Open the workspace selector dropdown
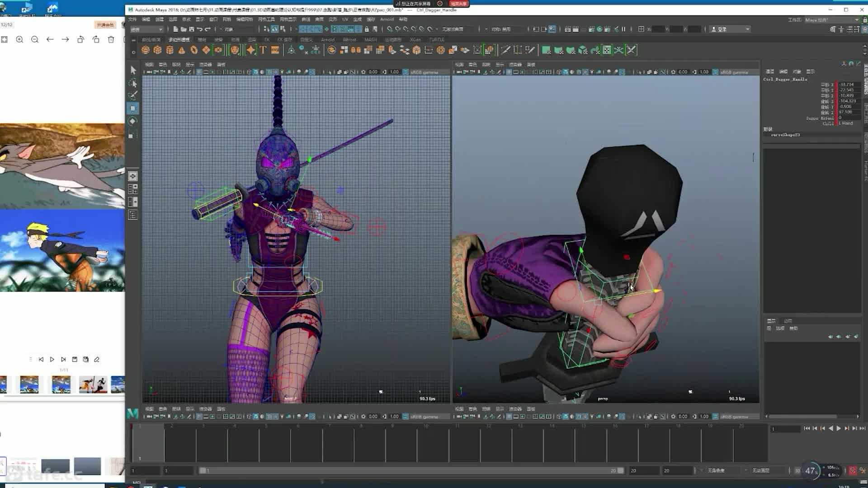The image size is (868, 488). tap(831, 20)
